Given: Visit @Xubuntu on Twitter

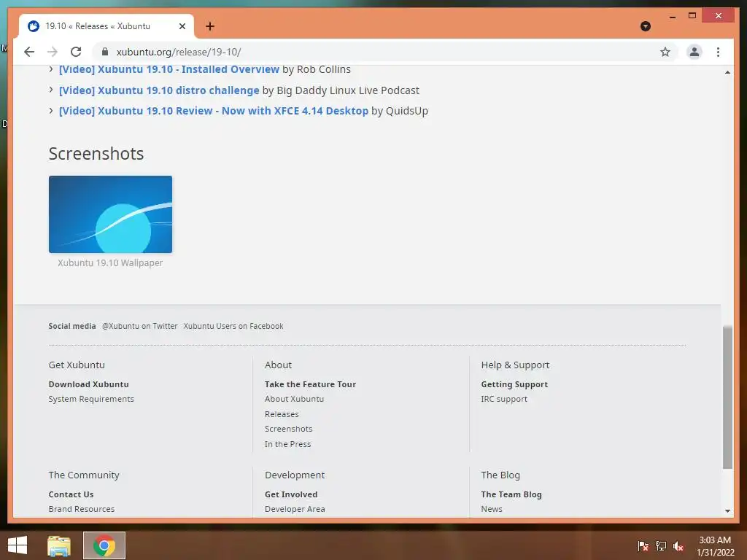Looking at the screenshot, I should click(x=139, y=326).
